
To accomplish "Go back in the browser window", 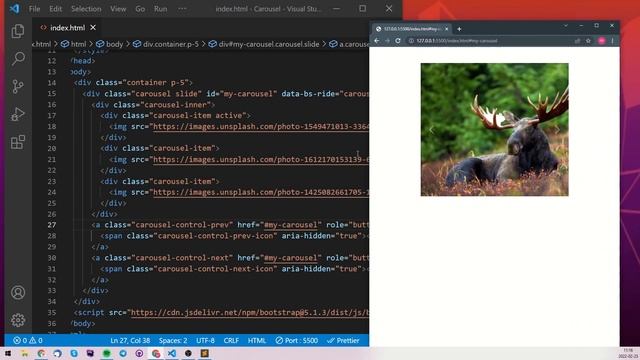I will coord(377,41).
